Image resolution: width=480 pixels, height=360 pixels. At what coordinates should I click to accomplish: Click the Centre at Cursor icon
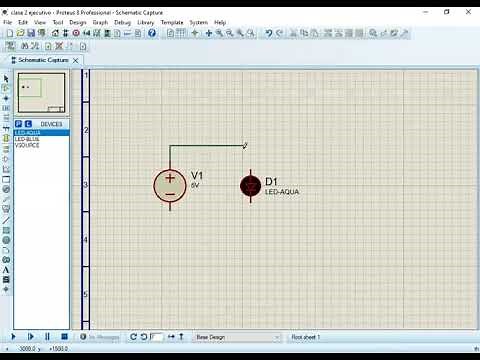[209, 33]
